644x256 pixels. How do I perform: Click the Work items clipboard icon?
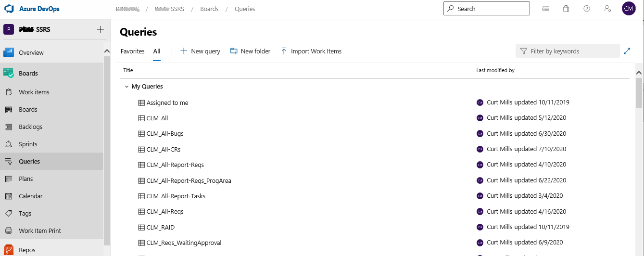(x=9, y=92)
